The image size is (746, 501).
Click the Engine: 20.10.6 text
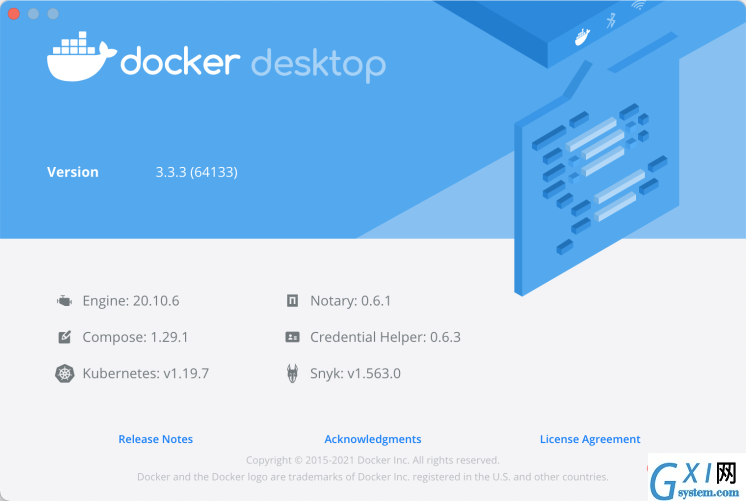point(131,301)
